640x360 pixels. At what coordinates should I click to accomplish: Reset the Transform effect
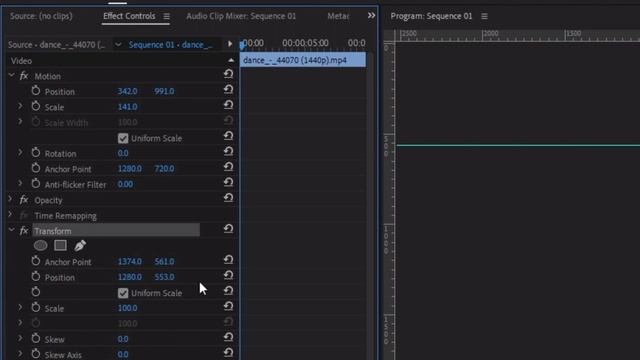pos(229,229)
